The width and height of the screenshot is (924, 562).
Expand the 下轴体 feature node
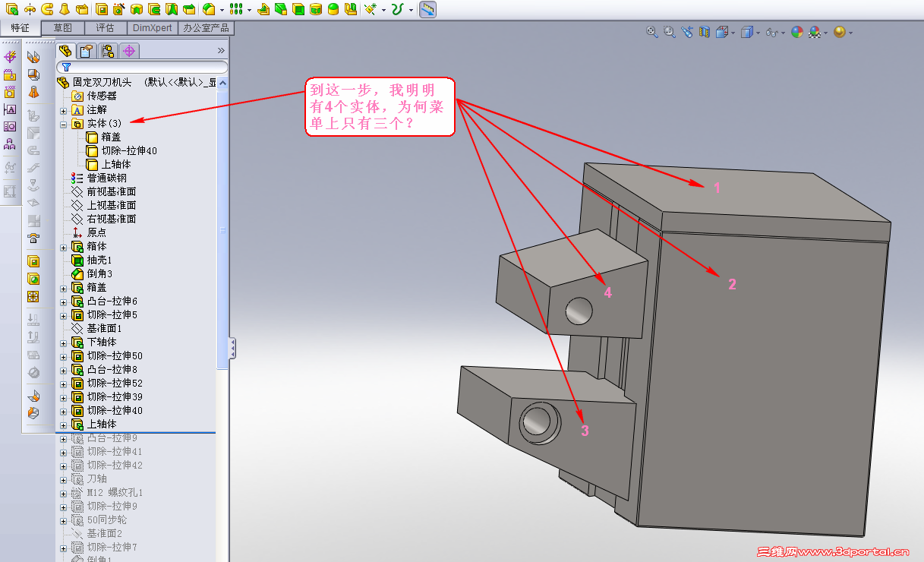[x=64, y=343]
